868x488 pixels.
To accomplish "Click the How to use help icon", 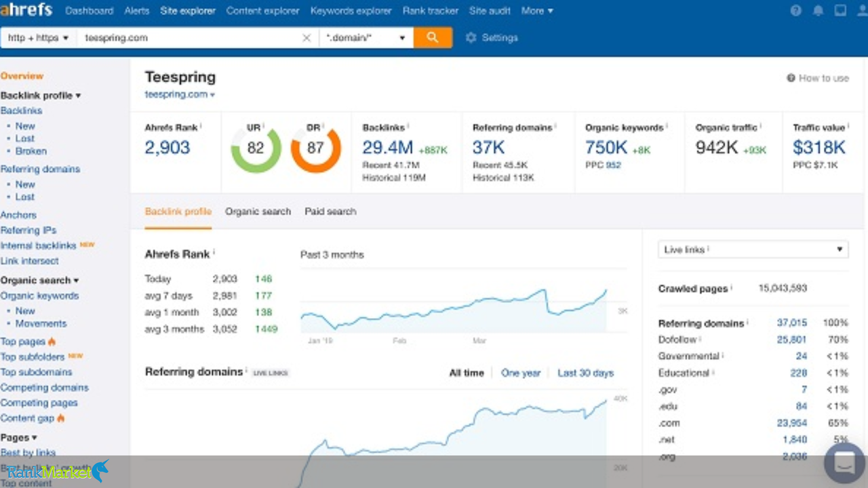I will pos(791,78).
